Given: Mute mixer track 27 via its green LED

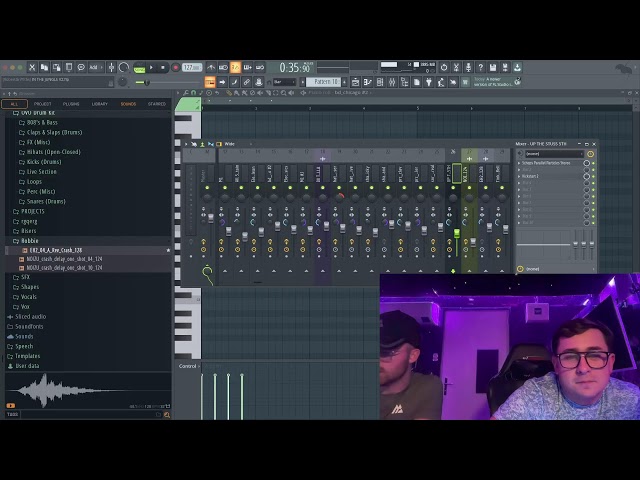Looking at the screenshot, I should click(469, 188).
